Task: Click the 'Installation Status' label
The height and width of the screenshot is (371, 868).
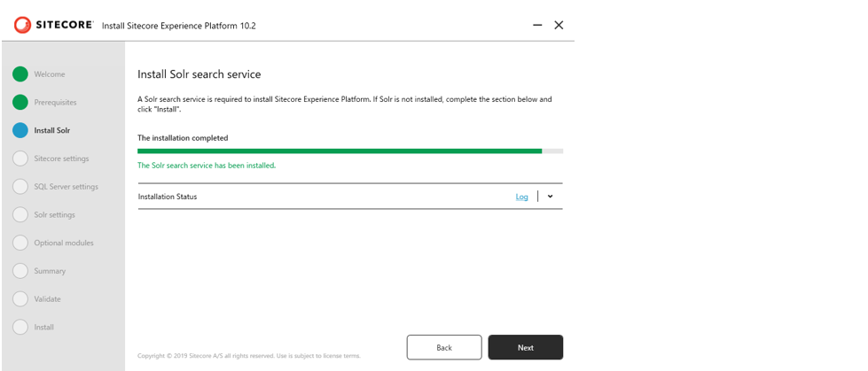Action: (x=168, y=197)
